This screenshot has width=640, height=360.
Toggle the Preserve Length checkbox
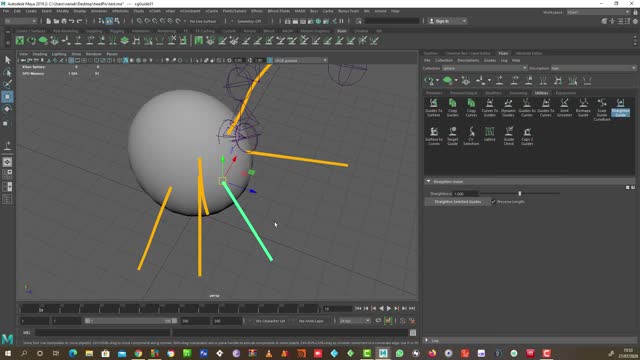coord(493,202)
